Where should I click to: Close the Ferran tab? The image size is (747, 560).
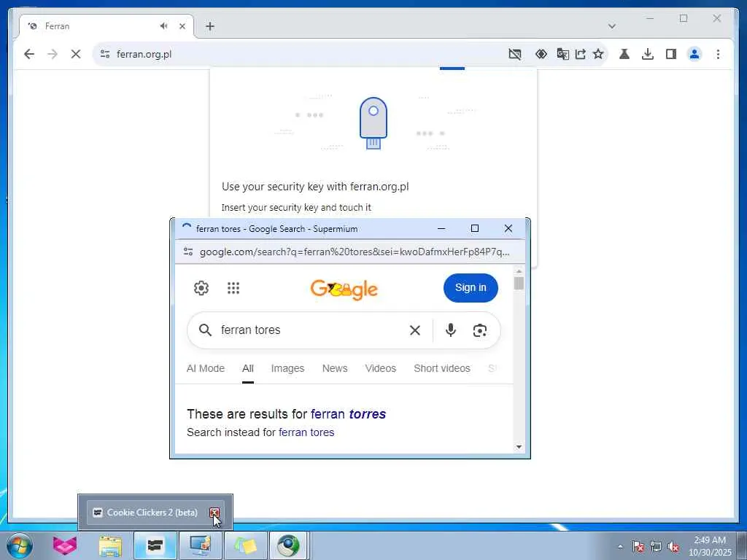(182, 26)
